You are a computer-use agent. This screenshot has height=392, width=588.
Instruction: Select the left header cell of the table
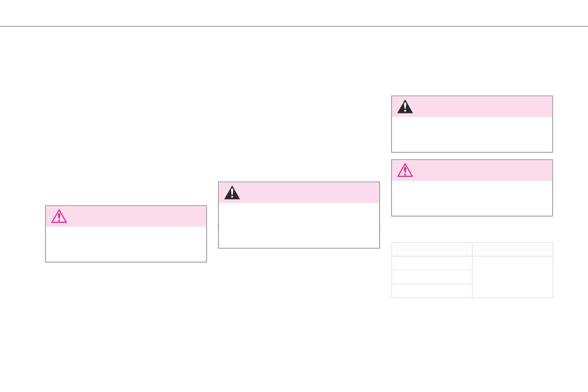pyautogui.click(x=432, y=249)
